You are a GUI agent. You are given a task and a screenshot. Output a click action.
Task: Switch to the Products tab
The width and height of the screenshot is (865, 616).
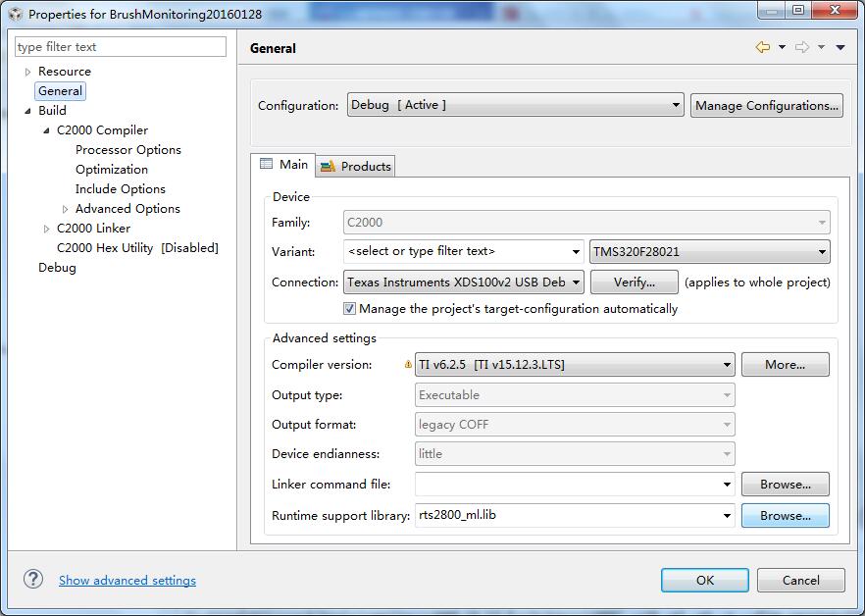point(356,166)
